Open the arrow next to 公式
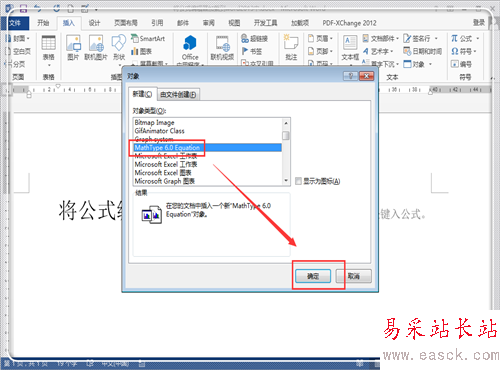500x370 pixels. coord(477,39)
